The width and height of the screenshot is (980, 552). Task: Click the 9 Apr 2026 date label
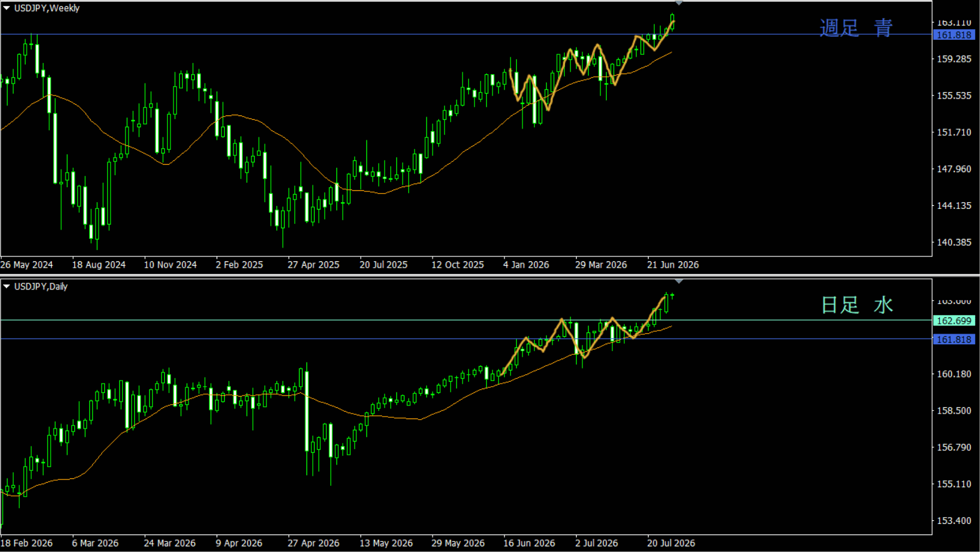239,543
